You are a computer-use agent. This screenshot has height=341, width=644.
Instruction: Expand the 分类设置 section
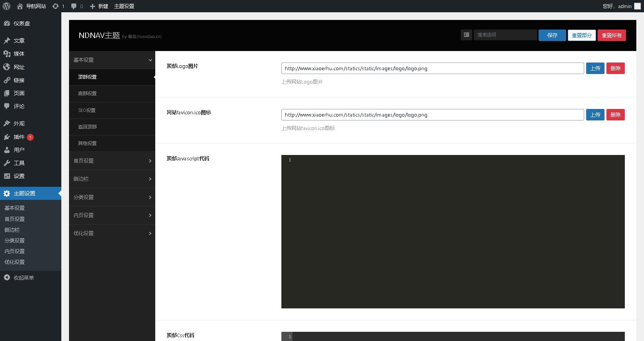pos(112,197)
